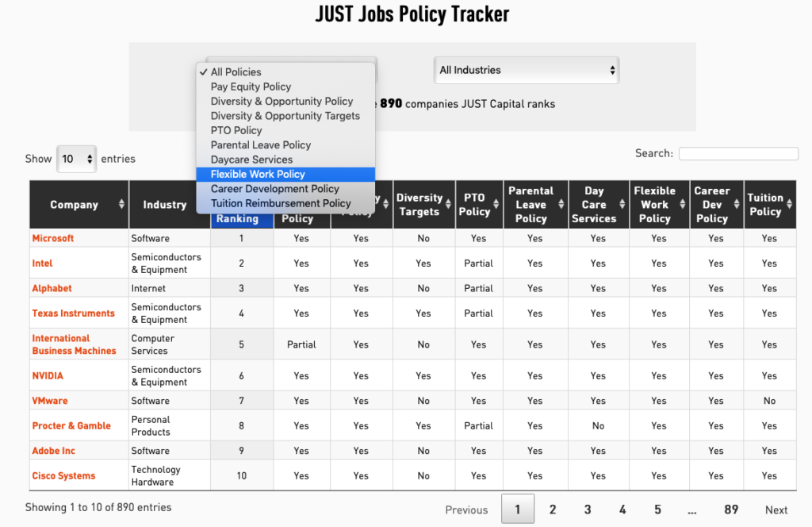Open International Business Machines company link
Image resolution: width=812 pixels, height=527 pixels.
coord(74,344)
